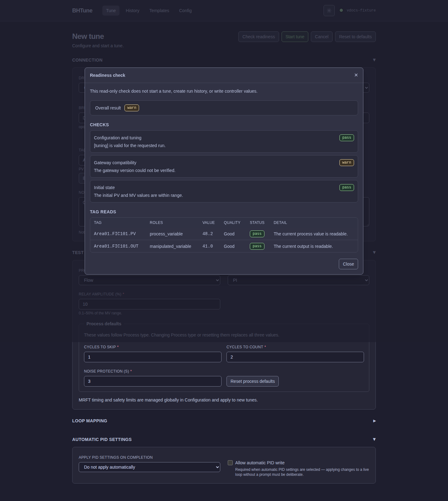
Task: Click the Overall result warn badge
Action: click(132, 108)
